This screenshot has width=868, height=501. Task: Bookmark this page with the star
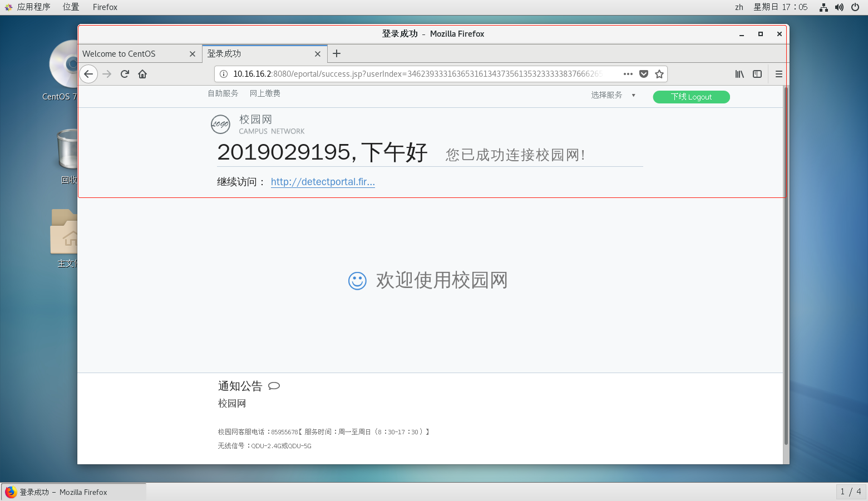tap(659, 74)
